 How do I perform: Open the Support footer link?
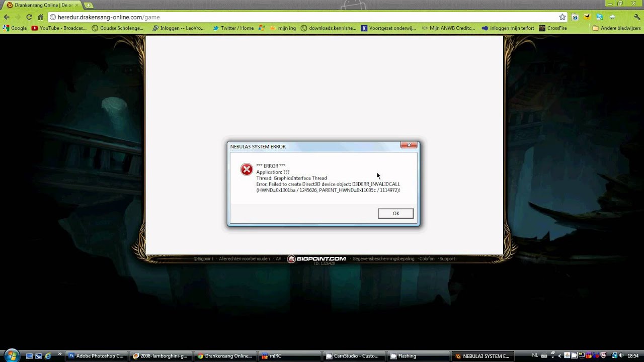[x=447, y=259]
